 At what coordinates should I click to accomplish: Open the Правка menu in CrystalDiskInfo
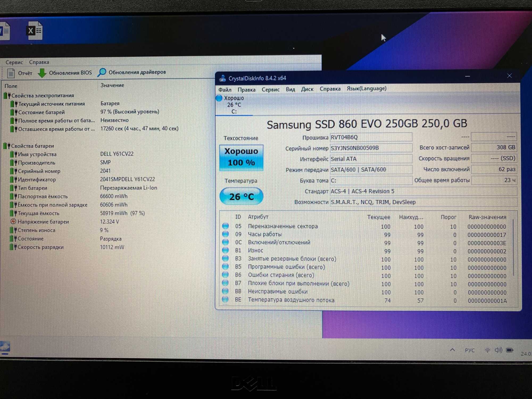tap(247, 90)
